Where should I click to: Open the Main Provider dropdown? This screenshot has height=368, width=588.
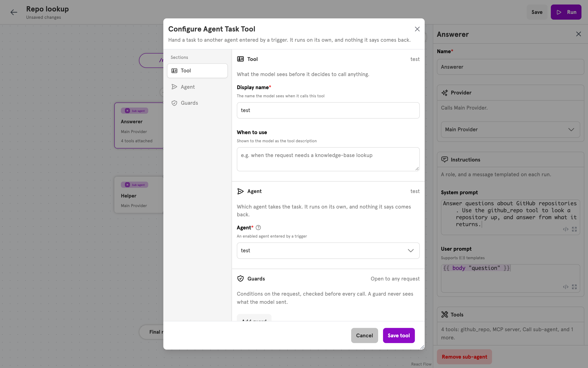pos(510,129)
